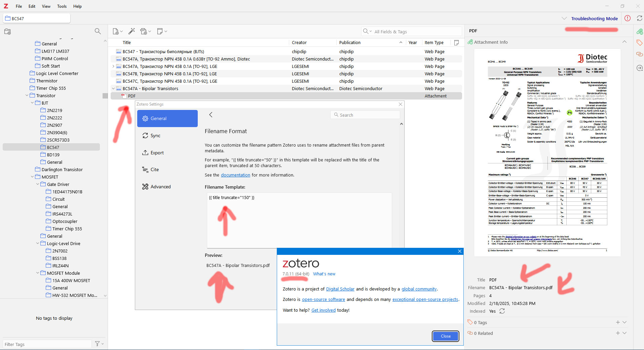Open the Cite settings pane
644x350 pixels.
tap(167, 169)
